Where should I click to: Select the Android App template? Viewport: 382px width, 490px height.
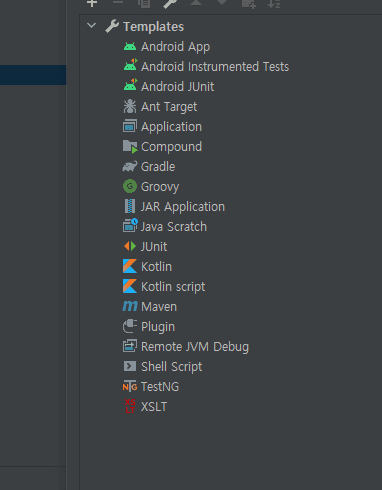coord(175,47)
